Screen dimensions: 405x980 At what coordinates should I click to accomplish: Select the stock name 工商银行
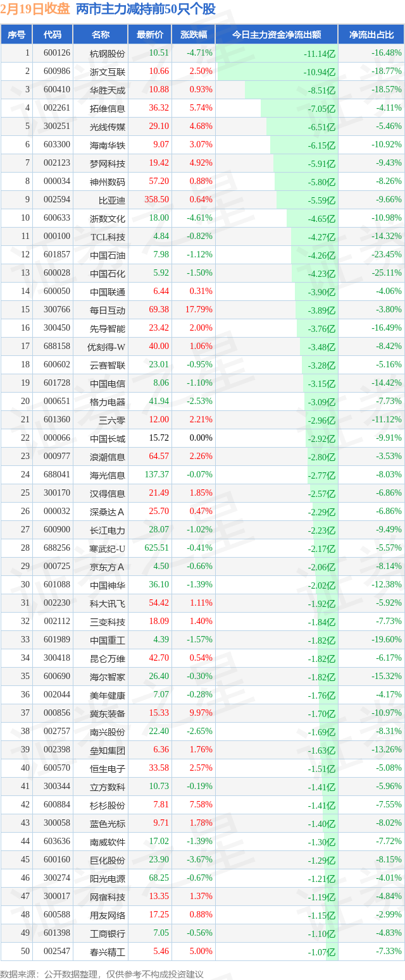click(x=108, y=934)
